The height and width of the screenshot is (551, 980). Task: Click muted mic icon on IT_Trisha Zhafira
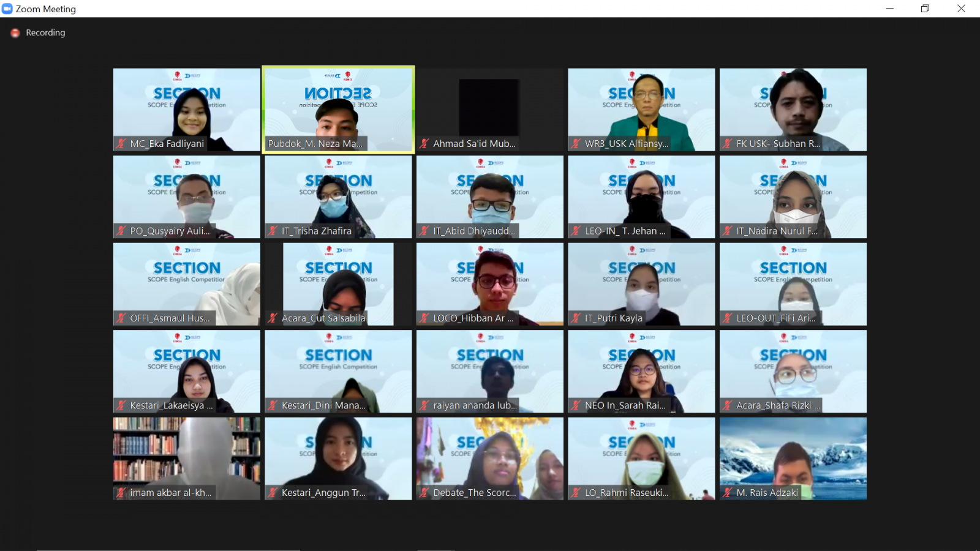273,231
